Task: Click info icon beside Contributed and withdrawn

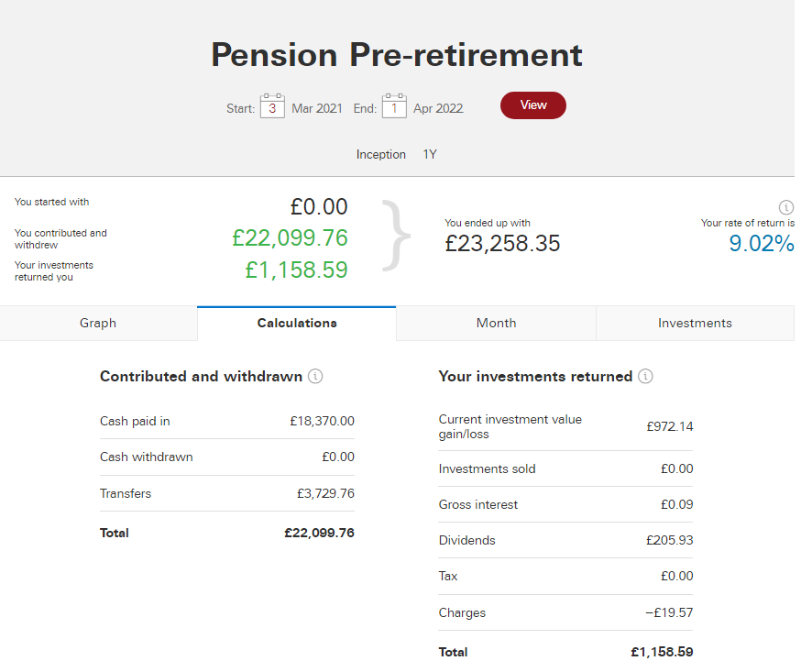Action: 315,377
